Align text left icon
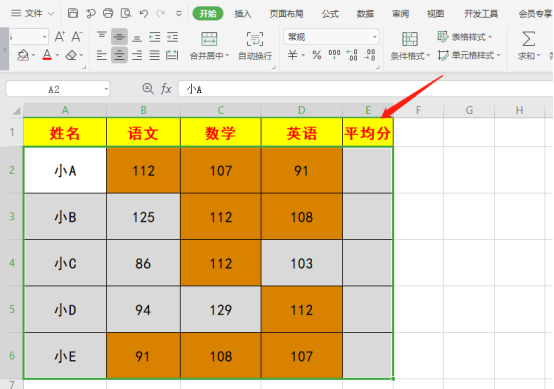Viewport: 554px width, 389px height. click(102, 55)
